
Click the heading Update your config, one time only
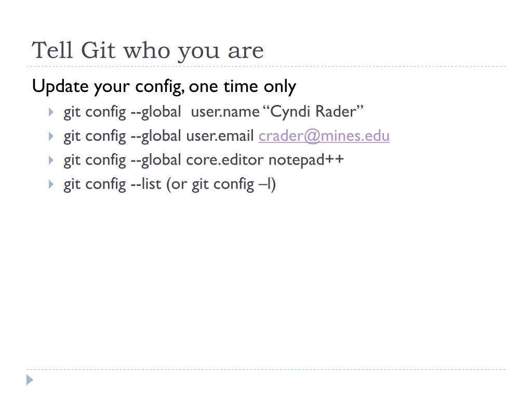coord(164,86)
